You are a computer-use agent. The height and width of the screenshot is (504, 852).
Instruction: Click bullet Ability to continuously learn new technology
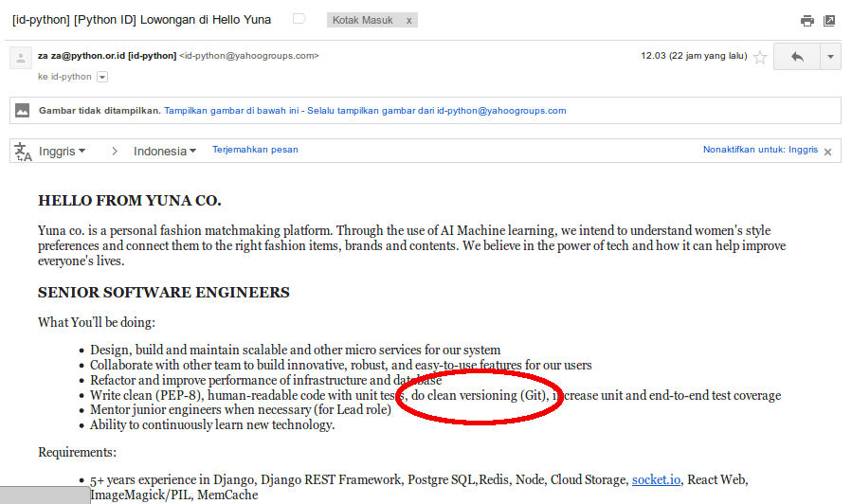[x=212, y=424]
